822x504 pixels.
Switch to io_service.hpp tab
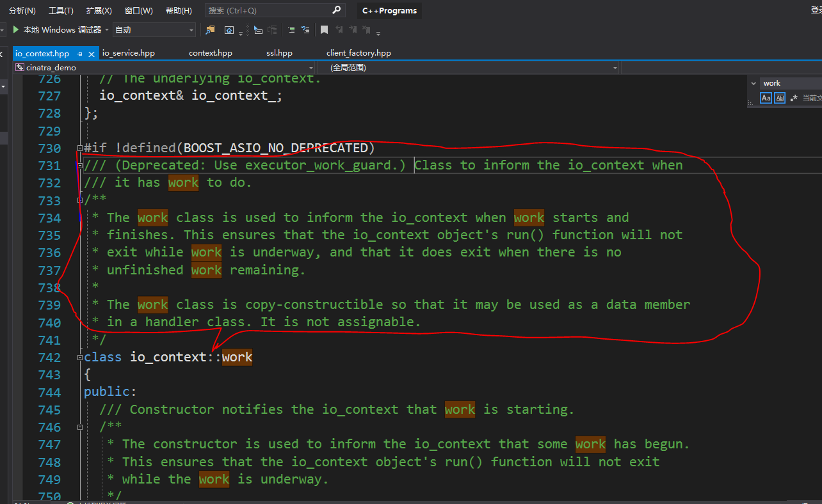[x=129, y=53]
